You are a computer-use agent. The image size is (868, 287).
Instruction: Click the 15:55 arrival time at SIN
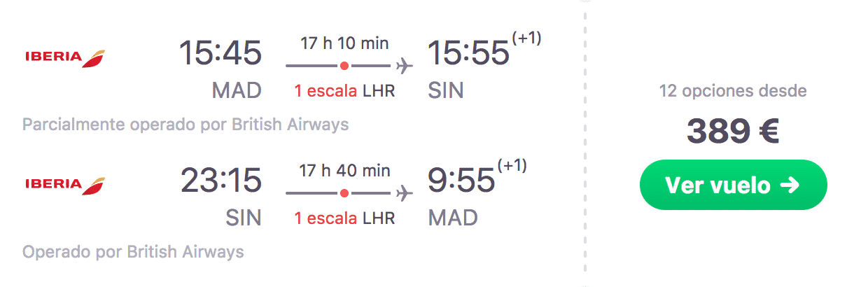468,53
